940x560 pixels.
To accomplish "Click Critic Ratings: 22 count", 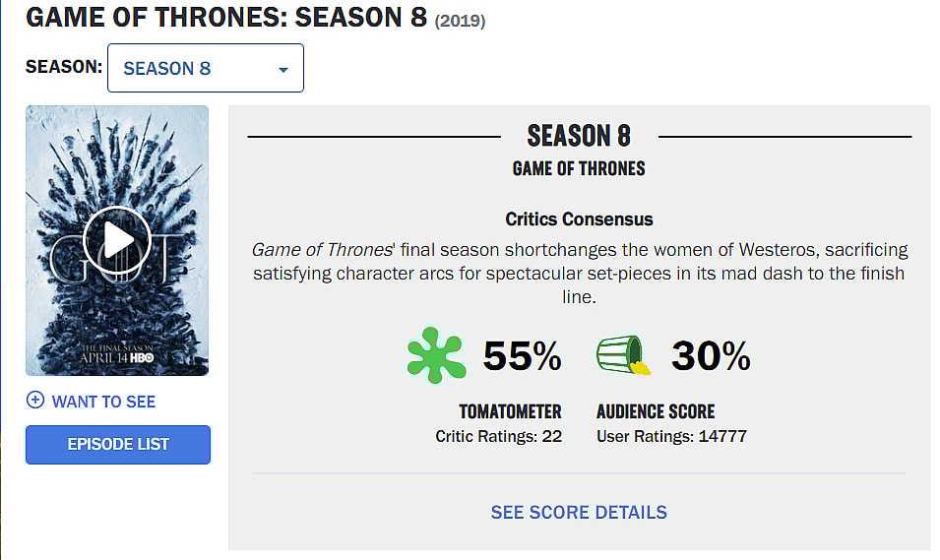I will point(498,436).
